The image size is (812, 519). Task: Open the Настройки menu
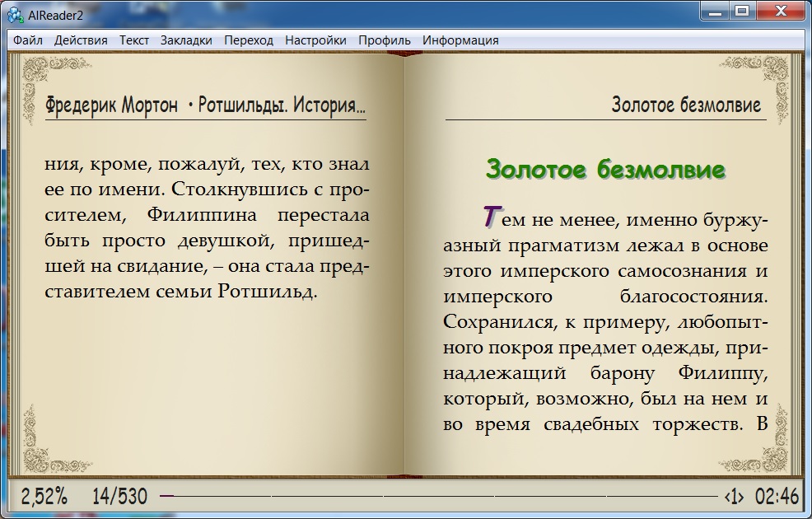coord(316,40)
